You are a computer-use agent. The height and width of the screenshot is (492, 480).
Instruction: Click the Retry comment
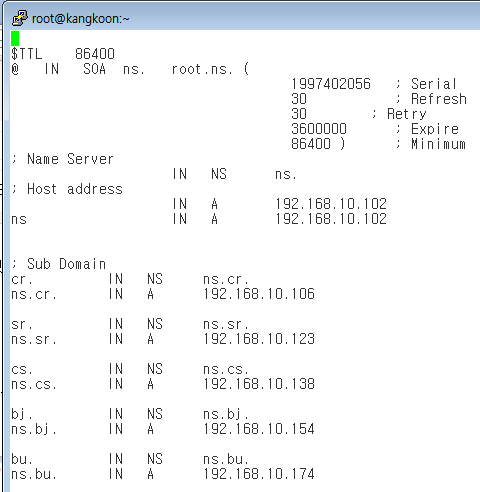tap(407, 114)
